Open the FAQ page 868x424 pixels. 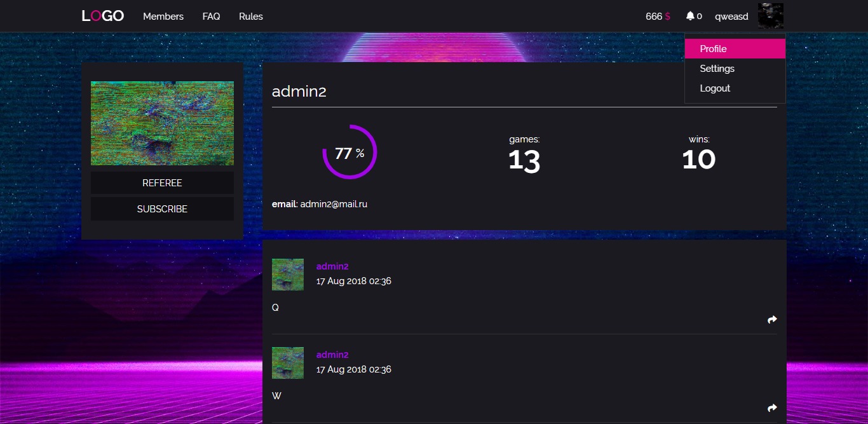click(x=211, y=17)
